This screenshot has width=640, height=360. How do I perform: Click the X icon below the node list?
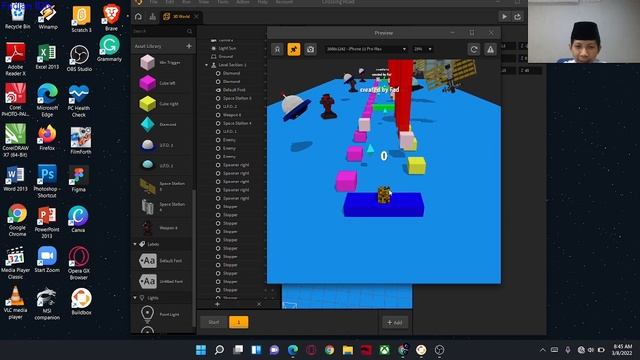[x=259, y=304]
